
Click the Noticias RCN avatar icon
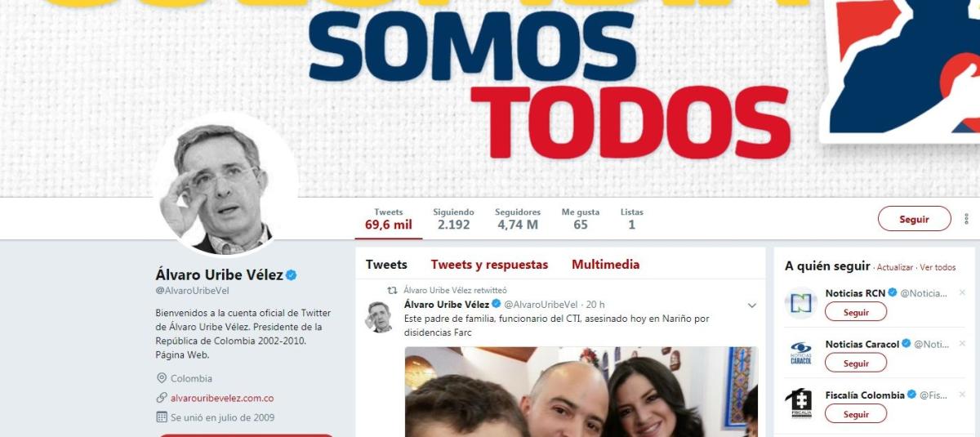[801, 303]
